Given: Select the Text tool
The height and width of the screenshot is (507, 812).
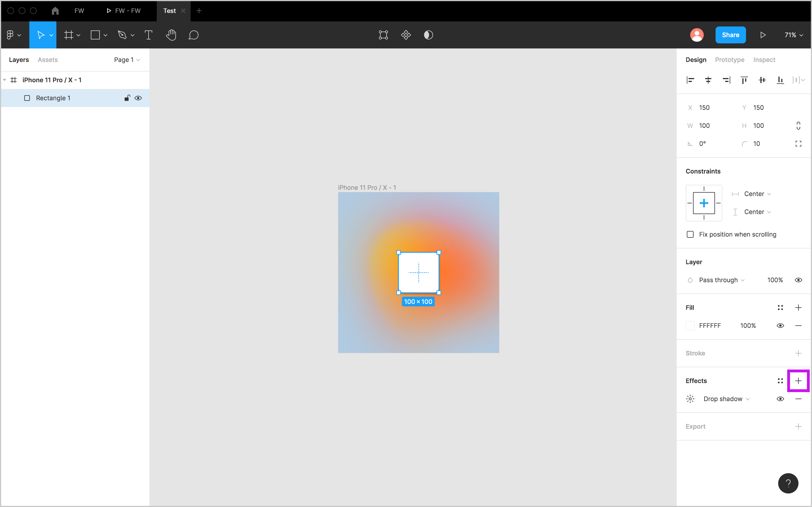Looking at the screenshot, I should pos(148,35).
